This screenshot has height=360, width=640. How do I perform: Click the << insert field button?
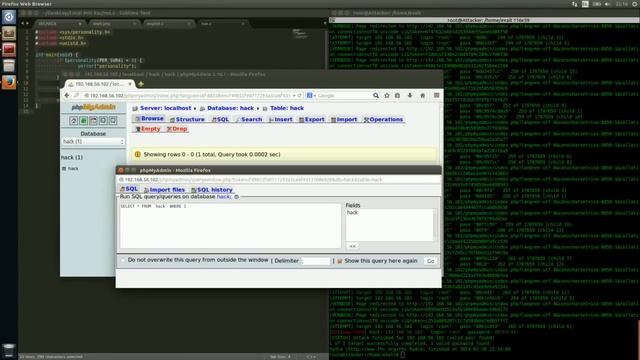point(352,246)
